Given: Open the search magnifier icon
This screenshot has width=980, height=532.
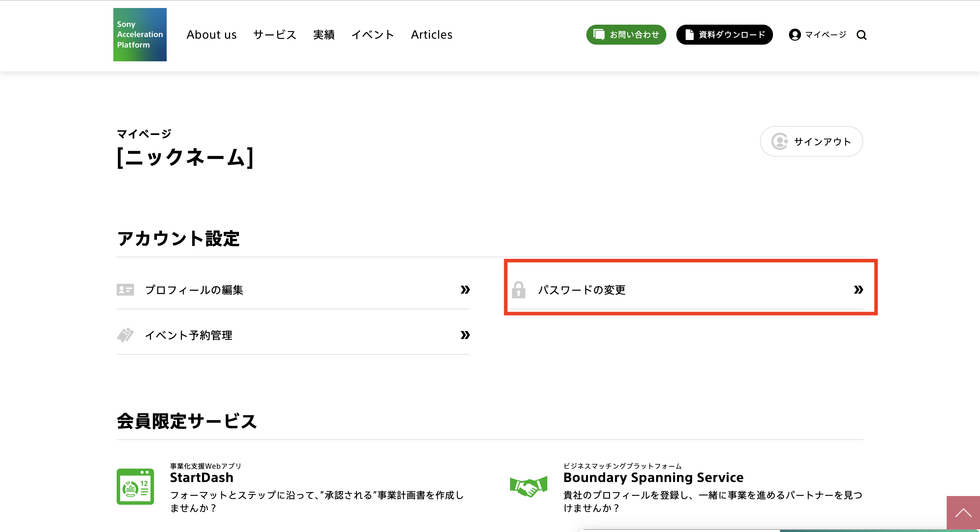Looking at the screenshot, I should point(861,35).
